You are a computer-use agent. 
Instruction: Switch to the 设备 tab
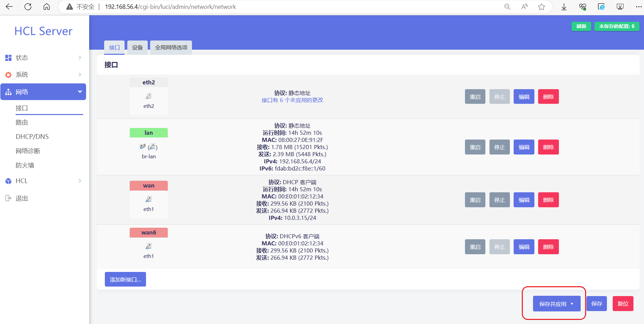point(137,47)
